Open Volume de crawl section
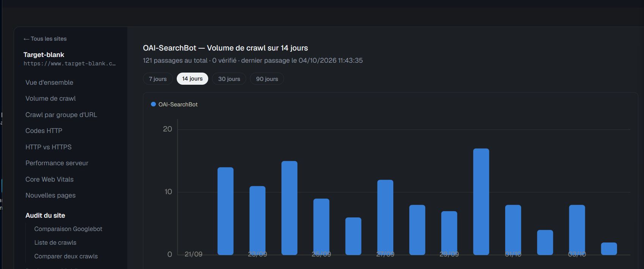Viewport: 644px width, 269px height. (50, 98)
